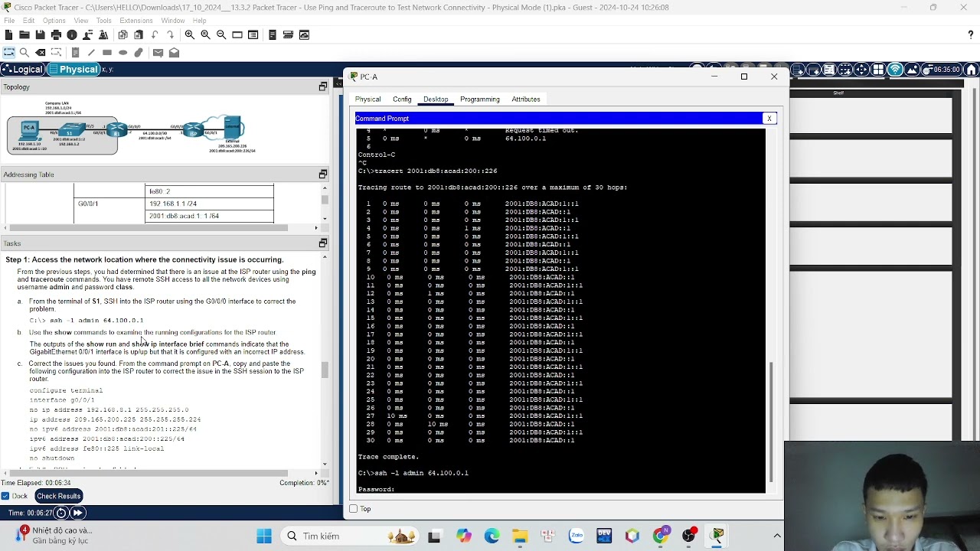980x551 pixels.
Task: Click the Password prompt line in the terminal
Action: tap(377, 489)
